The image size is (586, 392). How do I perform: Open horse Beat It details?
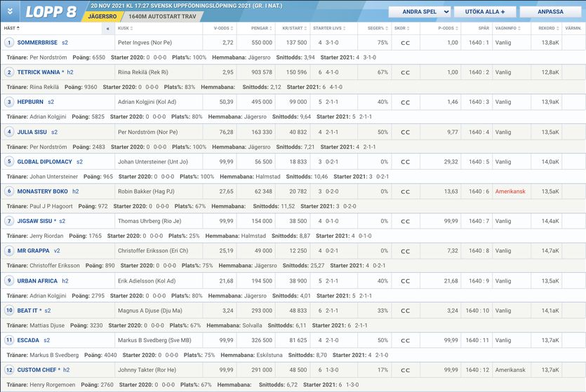coord(27,311)
